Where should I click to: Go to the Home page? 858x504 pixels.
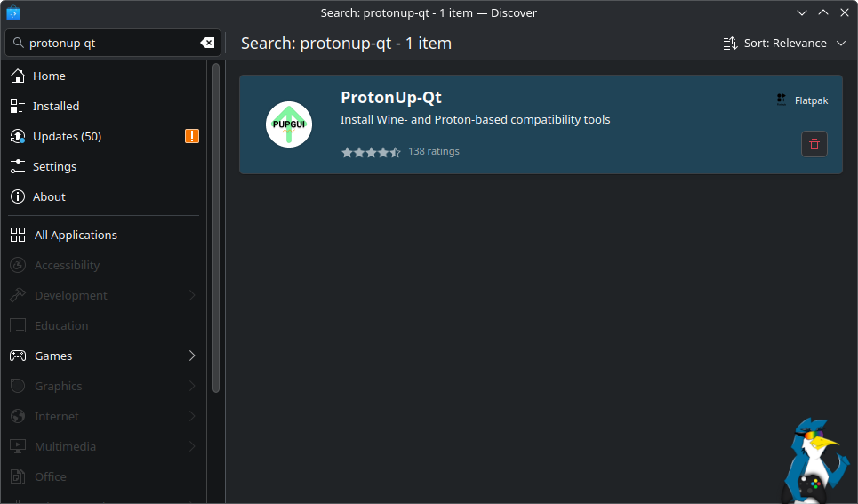click(49, 76)
